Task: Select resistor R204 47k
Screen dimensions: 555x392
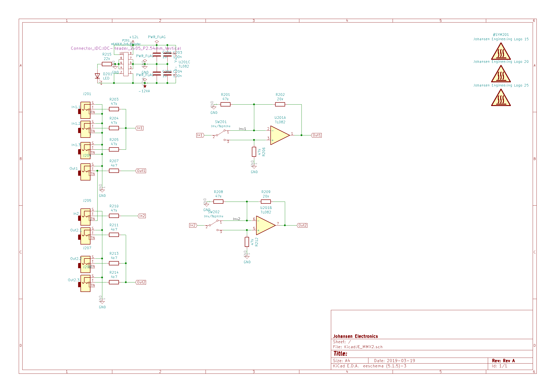Action: tap(114, 128)
